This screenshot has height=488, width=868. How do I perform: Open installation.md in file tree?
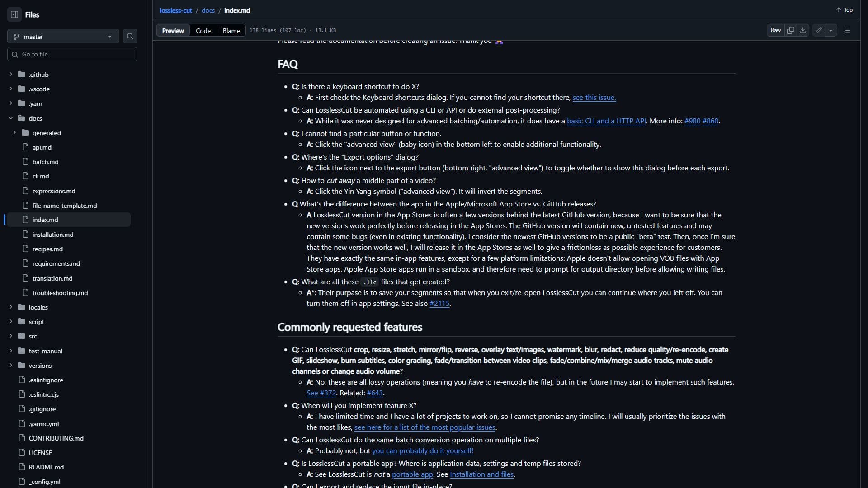pyautogui.click(x=53, y=234)
